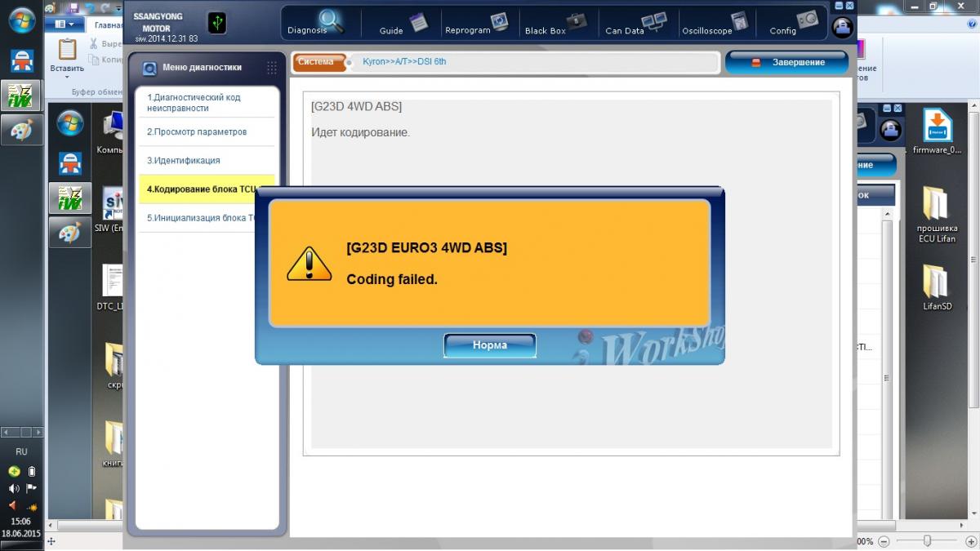Click the Save icon in Paint quick access

(x=73, y=7)
